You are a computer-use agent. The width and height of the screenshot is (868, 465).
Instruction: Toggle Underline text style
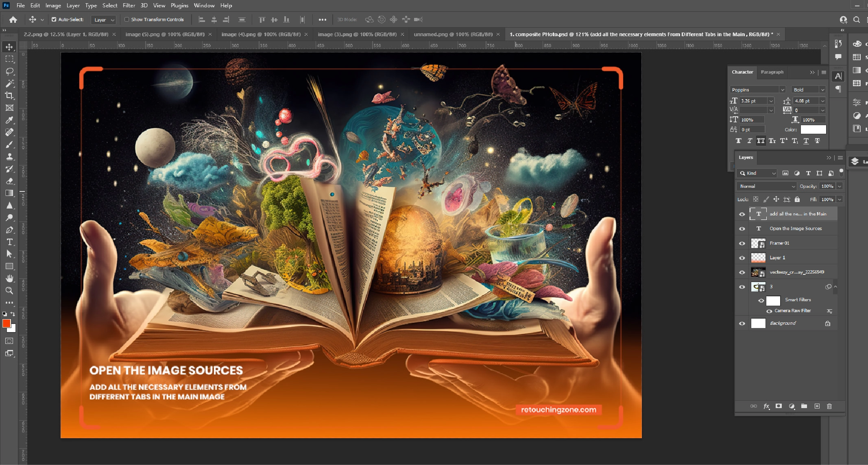click(806, 141)
